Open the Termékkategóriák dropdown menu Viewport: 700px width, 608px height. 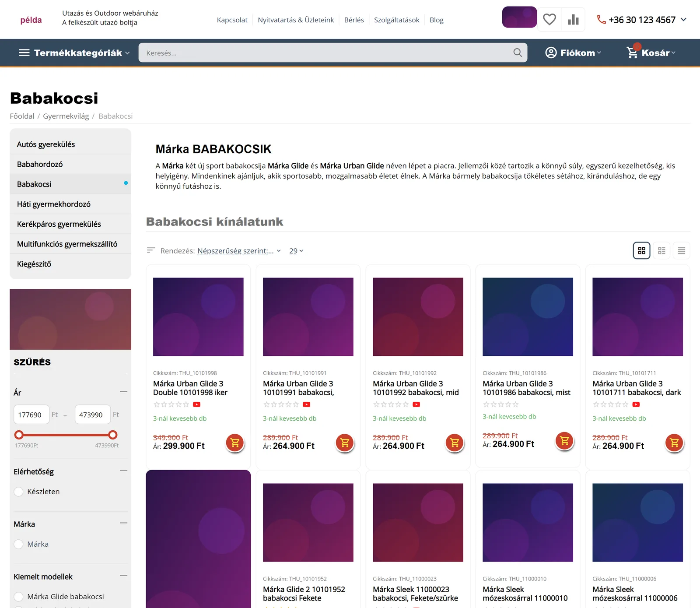coord(74,53)
